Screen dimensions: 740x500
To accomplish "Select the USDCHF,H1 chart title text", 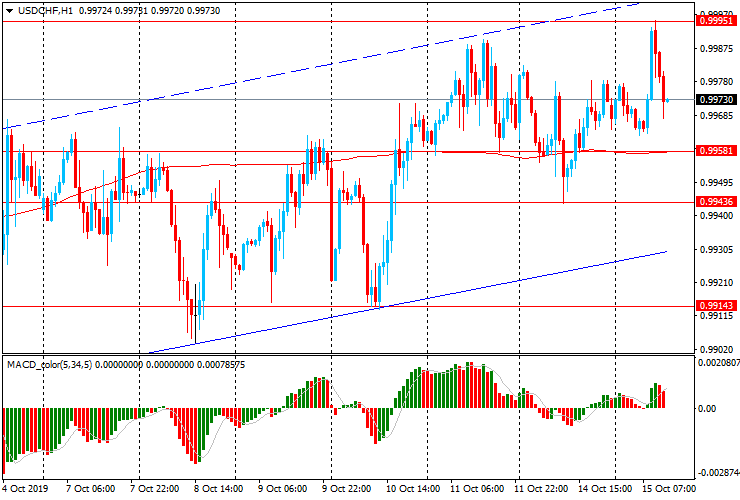I will [45, 11].
